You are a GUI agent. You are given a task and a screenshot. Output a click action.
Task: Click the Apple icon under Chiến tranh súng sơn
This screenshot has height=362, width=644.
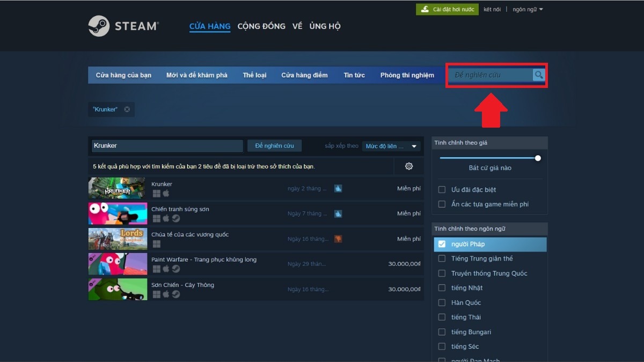pyautogui.click(x=166, y=218)
